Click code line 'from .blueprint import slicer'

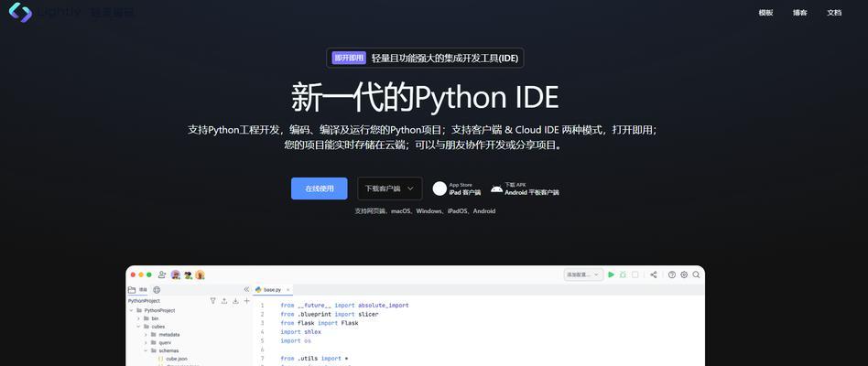click(330, 314)
